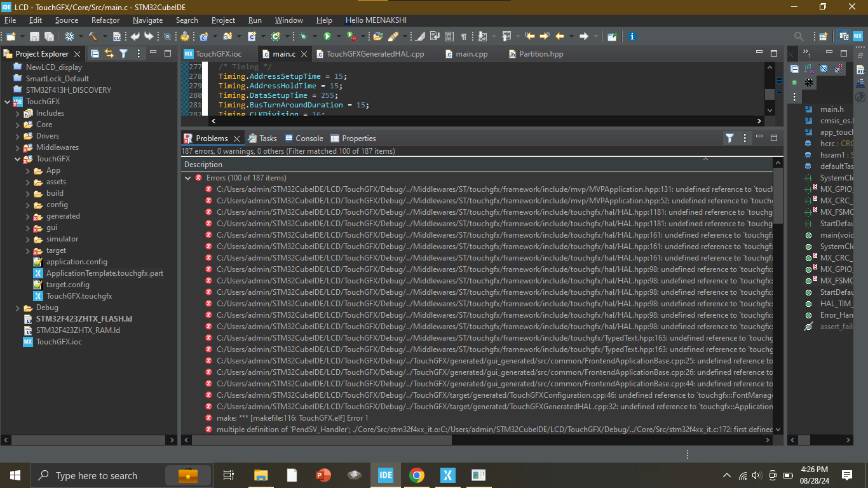868x488 pixels.
Task: Open Chrome from the taskbar
Action: 416,475
